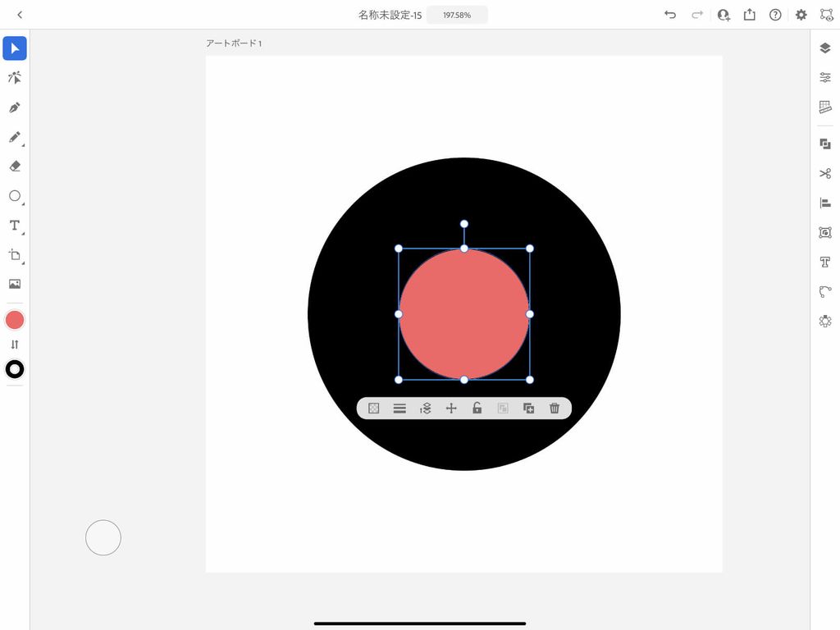This screenshot has height=630, width=840.
Task: Open the Repeat panel
Action: [x=825, y=321]
